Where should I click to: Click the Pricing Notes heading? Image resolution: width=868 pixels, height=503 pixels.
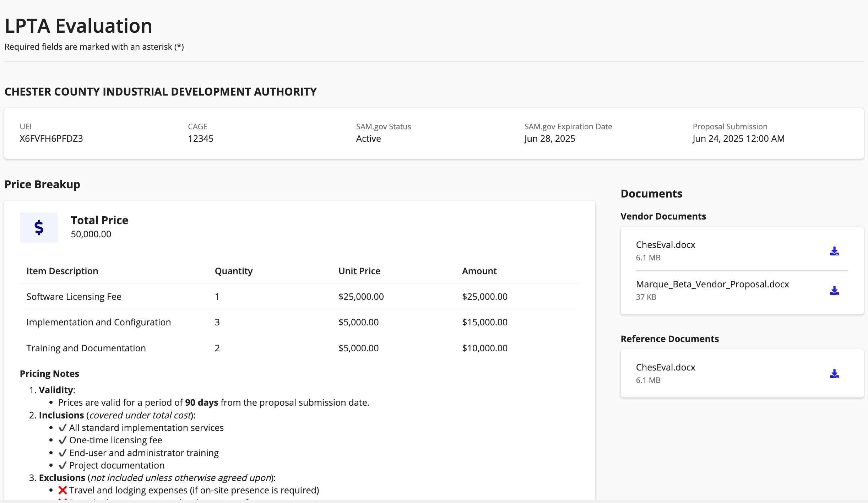[49, 374]
